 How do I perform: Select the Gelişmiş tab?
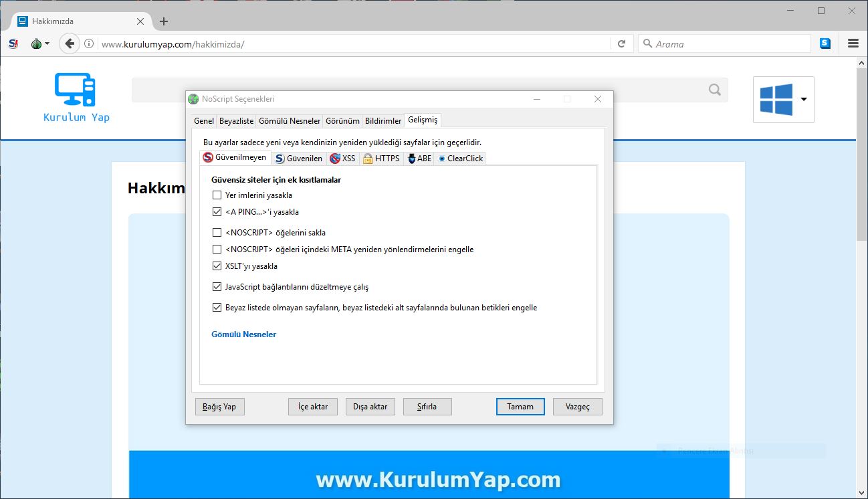[x=423, y=120]
